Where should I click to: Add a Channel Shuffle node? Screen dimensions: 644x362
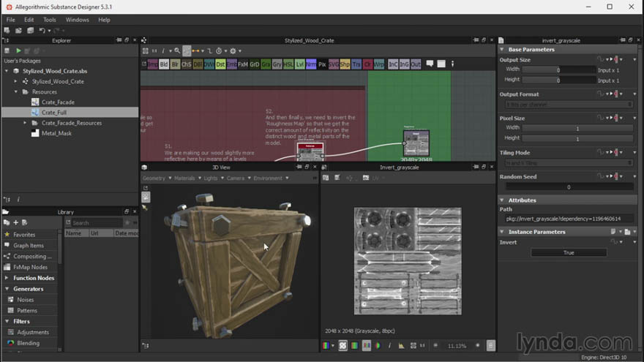(187, 64)
